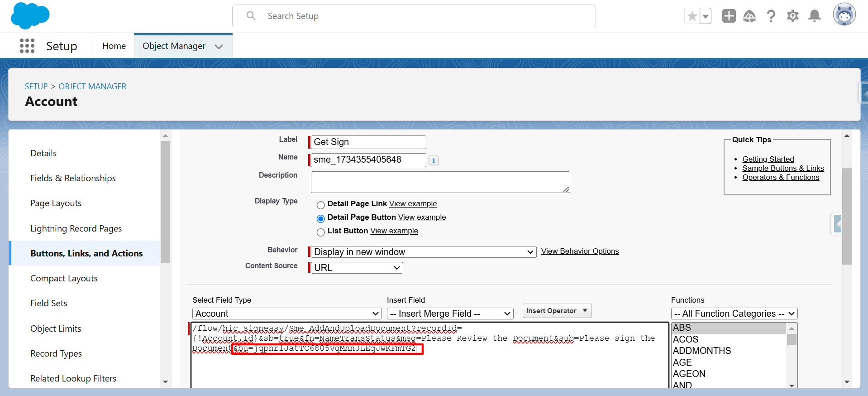
Task: Click the sidebar scroll-down arrow
Action: click(x=165, y=382)
